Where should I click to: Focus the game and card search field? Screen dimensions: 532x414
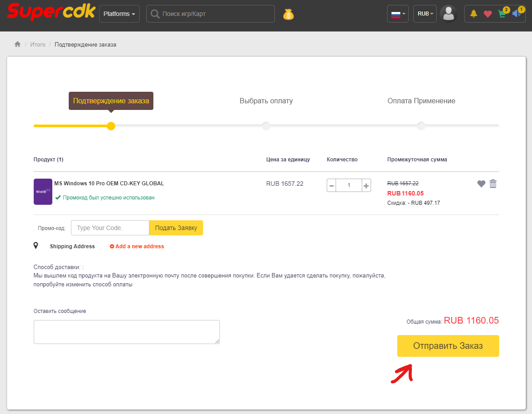(x=211, y=14)
